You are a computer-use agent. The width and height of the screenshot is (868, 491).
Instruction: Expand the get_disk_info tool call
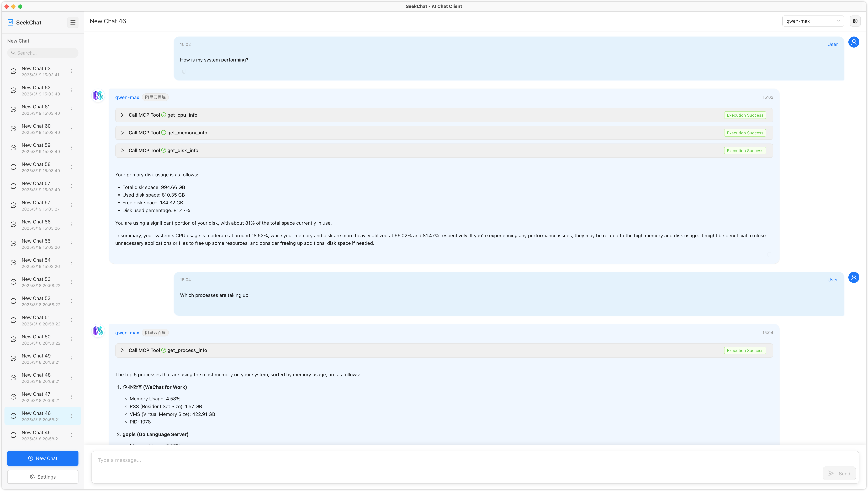pyautogui.click(x=122, y=150)
